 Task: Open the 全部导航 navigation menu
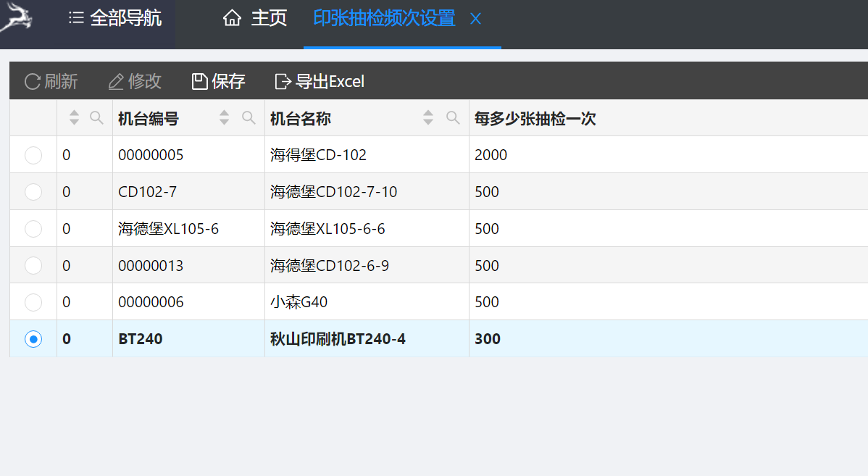click(115, 18)
